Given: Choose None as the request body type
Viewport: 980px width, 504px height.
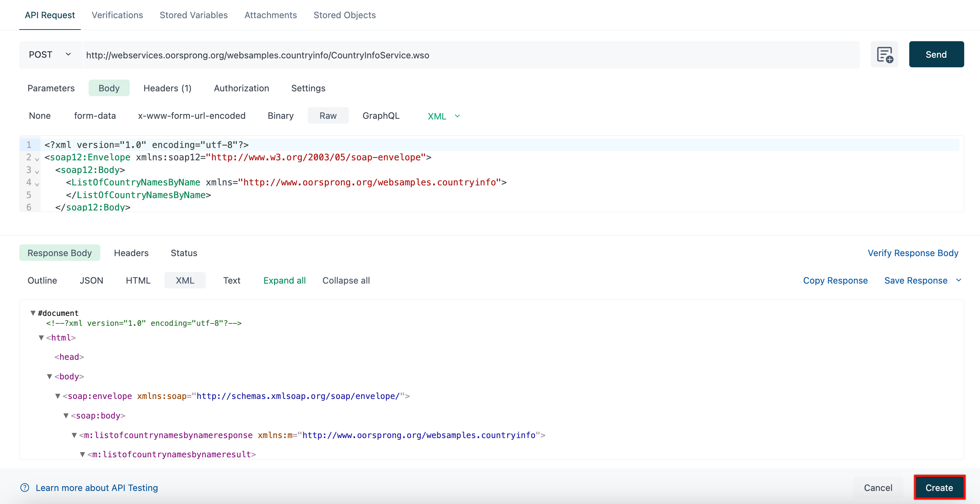Looking at the screenshot, I should coord(39,116).
